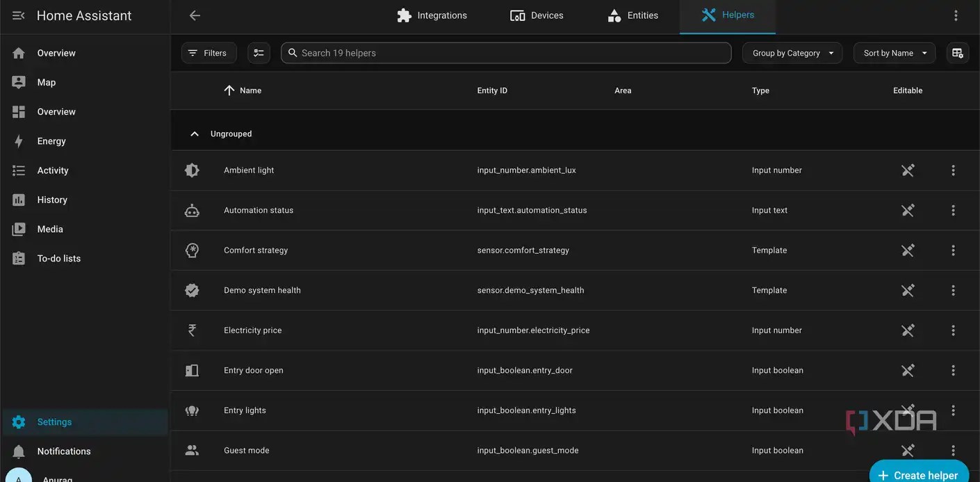This screenshot has height=482, width=980.
Task: Open the Sort by Name dropdown
Action: [x=895, y=53]
